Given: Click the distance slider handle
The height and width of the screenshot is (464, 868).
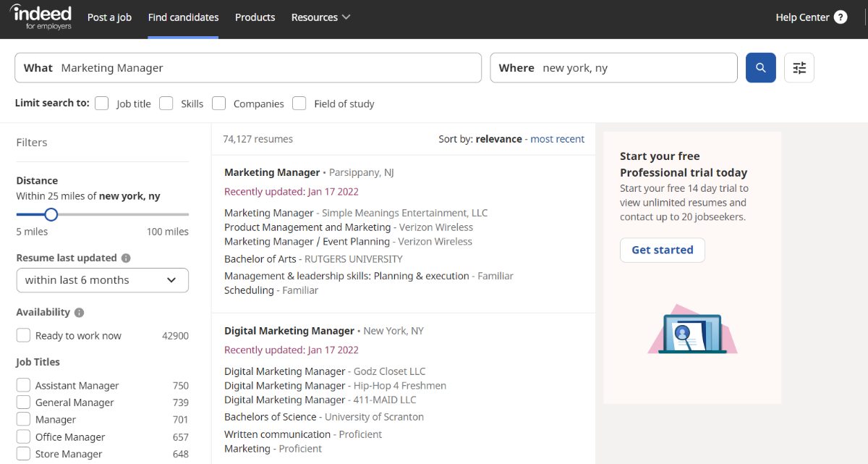Looking at the screenshot, I should click(x=51, y=214).
